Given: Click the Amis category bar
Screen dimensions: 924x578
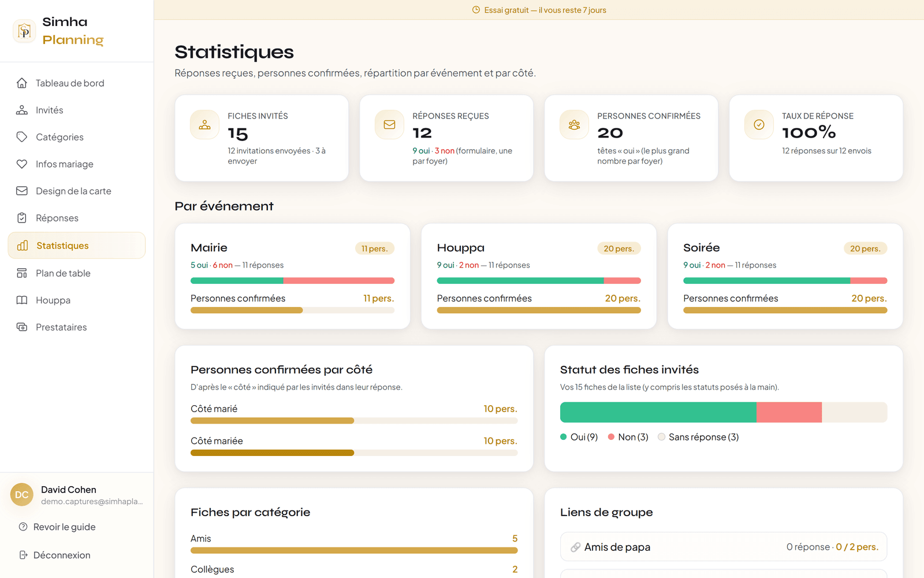Looking at the screenshot, I should coord(354,551).
